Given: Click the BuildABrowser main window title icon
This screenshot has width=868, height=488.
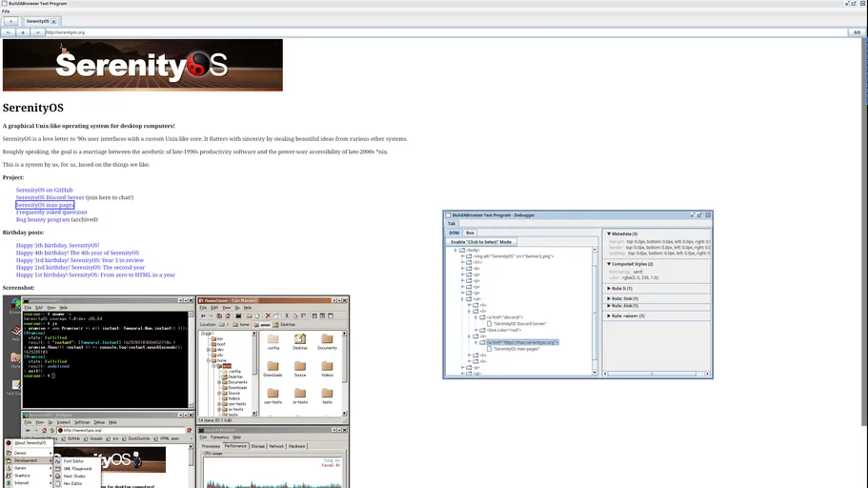Looking at the screenshot, I should coord(5,3).
